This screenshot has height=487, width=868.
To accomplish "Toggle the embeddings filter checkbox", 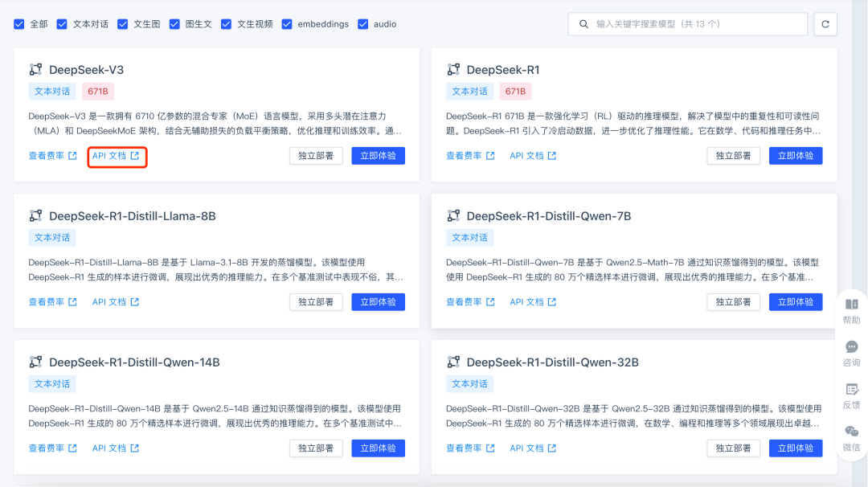I will 287,24.
